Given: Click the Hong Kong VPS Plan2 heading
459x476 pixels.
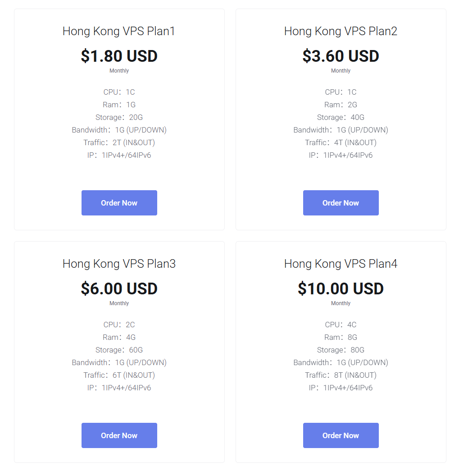Looking at the screenshot, I should pyautogui.click(x=341, y=31).
